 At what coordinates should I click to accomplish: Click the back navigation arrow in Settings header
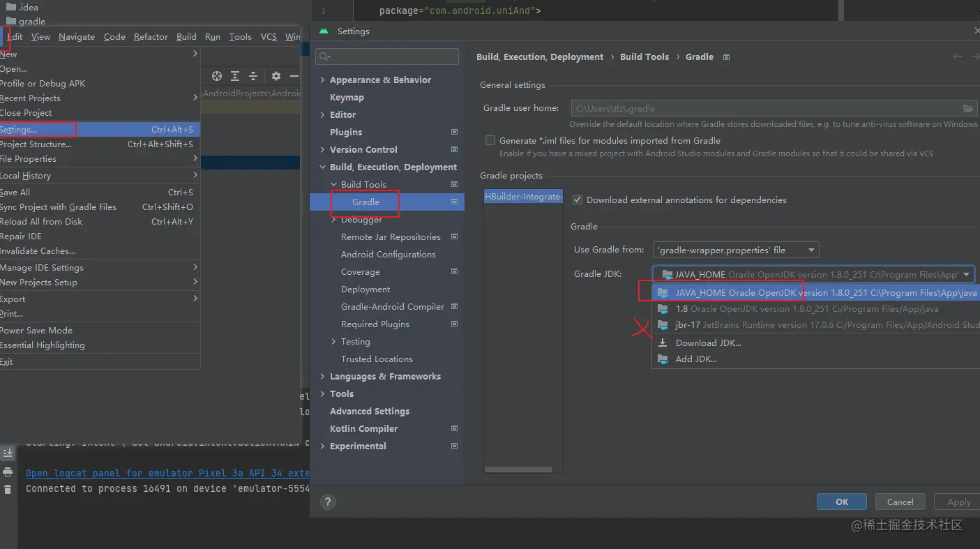point(958,57)
